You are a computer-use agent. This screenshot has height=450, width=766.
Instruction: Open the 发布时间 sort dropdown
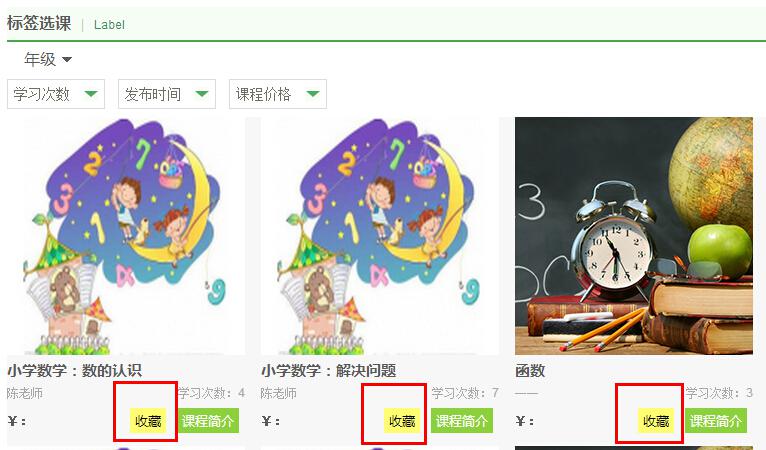[167, 94]
